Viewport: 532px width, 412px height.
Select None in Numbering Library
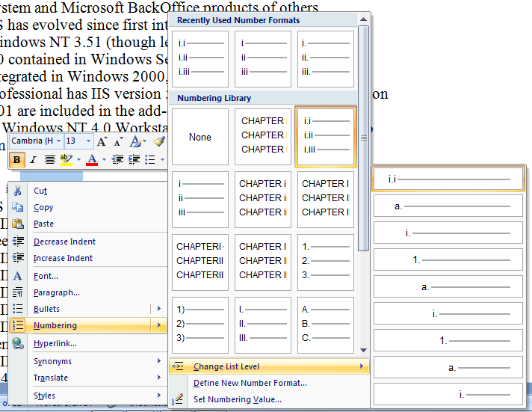pos(200,137)
